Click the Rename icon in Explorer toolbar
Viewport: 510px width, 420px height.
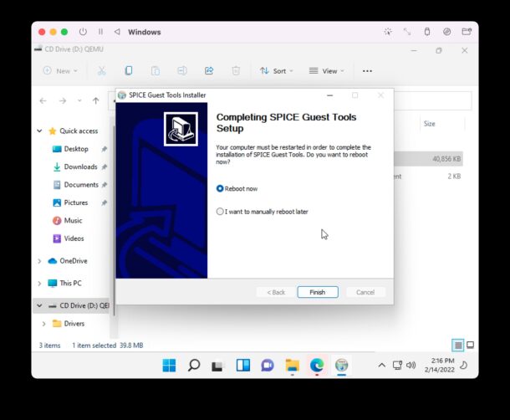pos(182,70)
